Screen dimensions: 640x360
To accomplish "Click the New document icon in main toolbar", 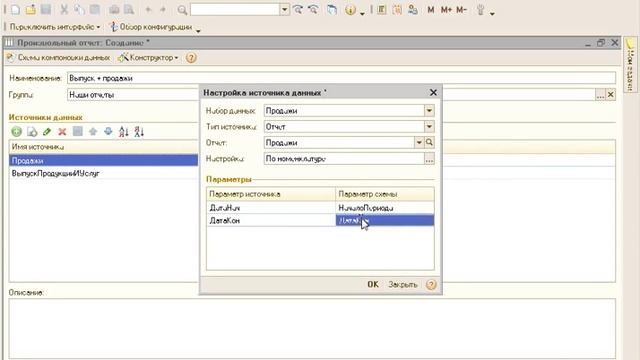I will [15, 9].
